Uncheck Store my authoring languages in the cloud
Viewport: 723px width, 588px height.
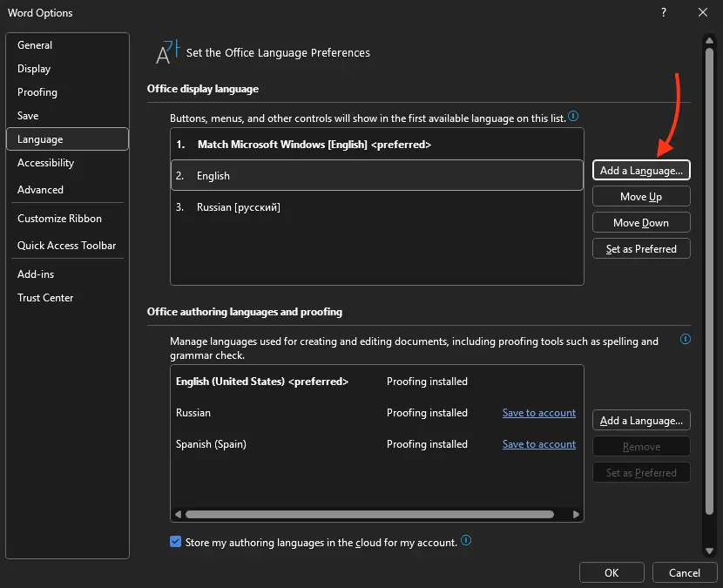(x=176, y=542)
